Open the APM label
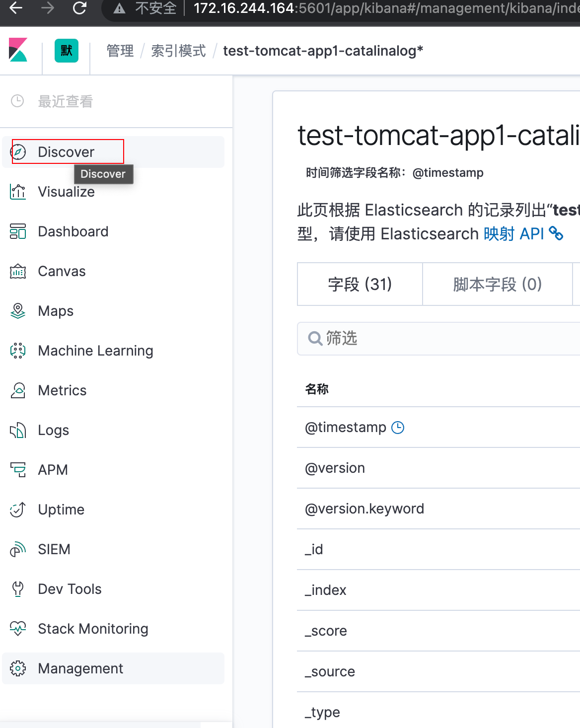The width and height of the screenshot is (580, 728). pos(53,470)
